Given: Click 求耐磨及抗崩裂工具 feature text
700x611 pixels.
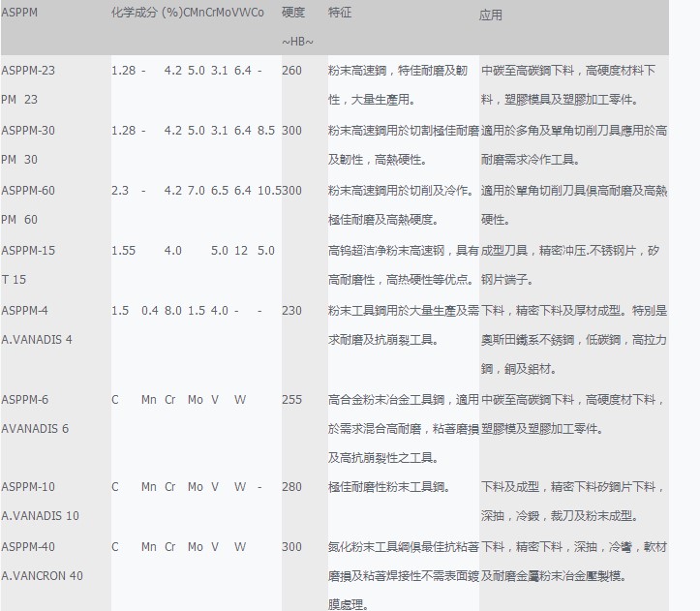Looking at the screenshot, I should [x=383, y=340].
